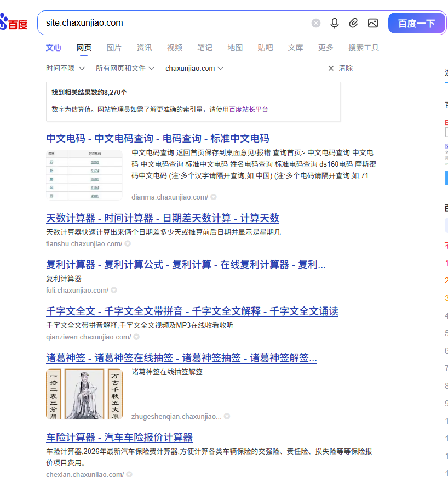Switch to the 文心 tab
This screenshot has width=448, height=477.
(x=54, y=48)
